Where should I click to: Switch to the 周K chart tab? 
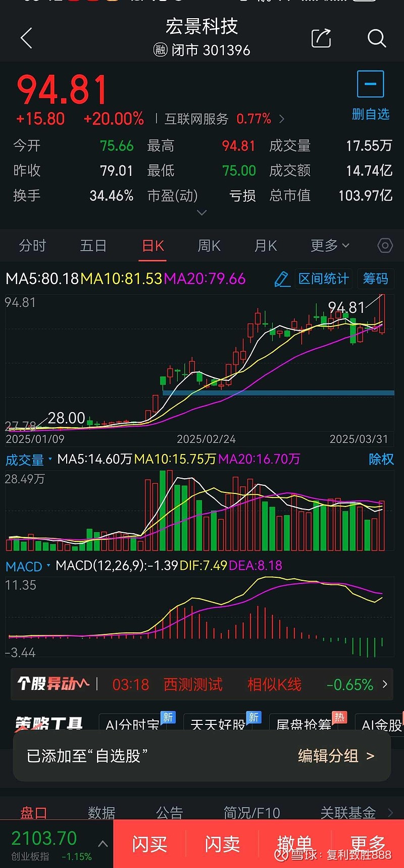tap(209, 246)
